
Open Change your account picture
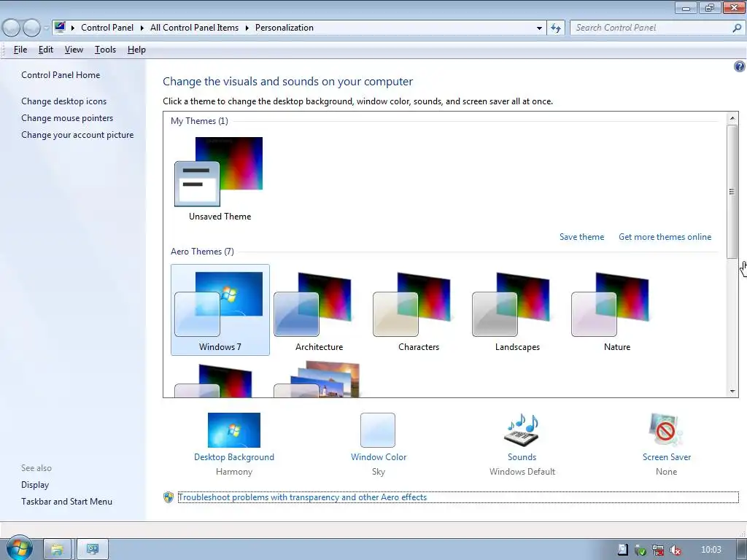pyautogui.click(x=77, y=135)
